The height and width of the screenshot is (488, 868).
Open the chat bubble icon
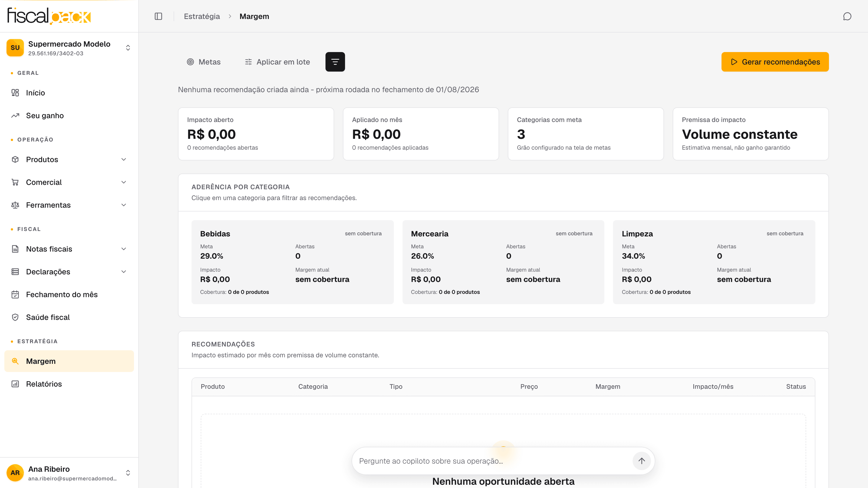pyautogui.click(x=847, y=16)
